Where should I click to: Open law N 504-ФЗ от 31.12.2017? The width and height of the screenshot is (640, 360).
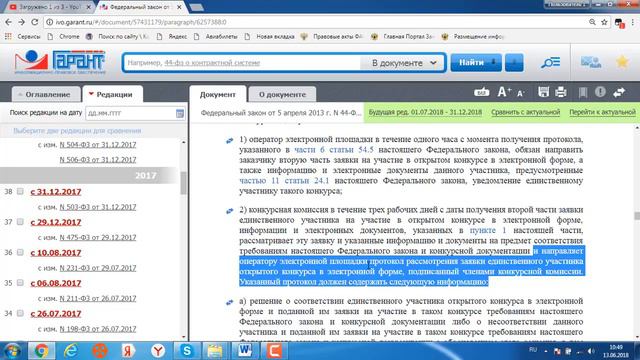tap(98, 145)
